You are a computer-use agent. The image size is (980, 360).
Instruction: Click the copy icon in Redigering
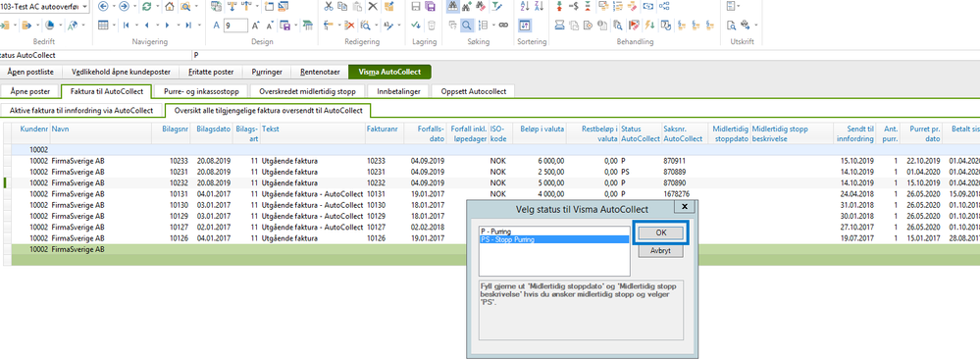tap(343, 6)
